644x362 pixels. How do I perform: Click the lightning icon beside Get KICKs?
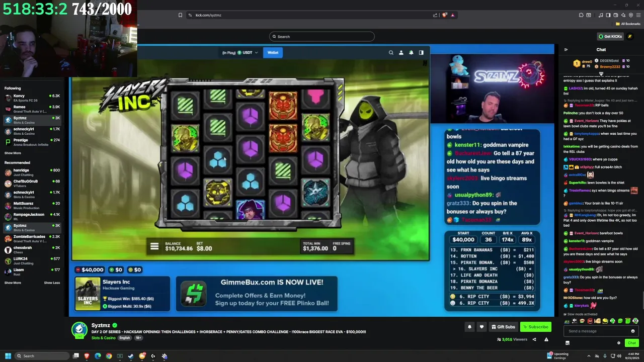629,36
